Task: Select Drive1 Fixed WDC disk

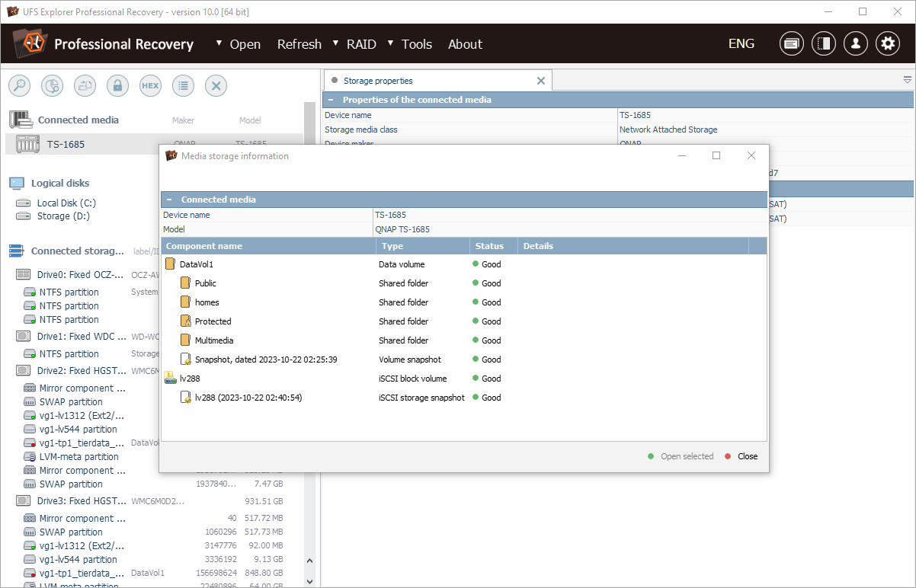Action: [x=82, y=336]
